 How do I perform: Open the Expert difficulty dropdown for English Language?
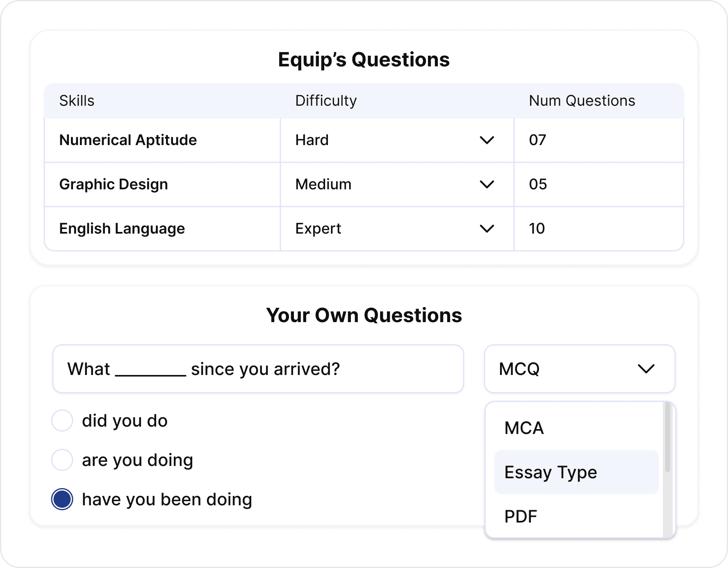coord(487,229)
